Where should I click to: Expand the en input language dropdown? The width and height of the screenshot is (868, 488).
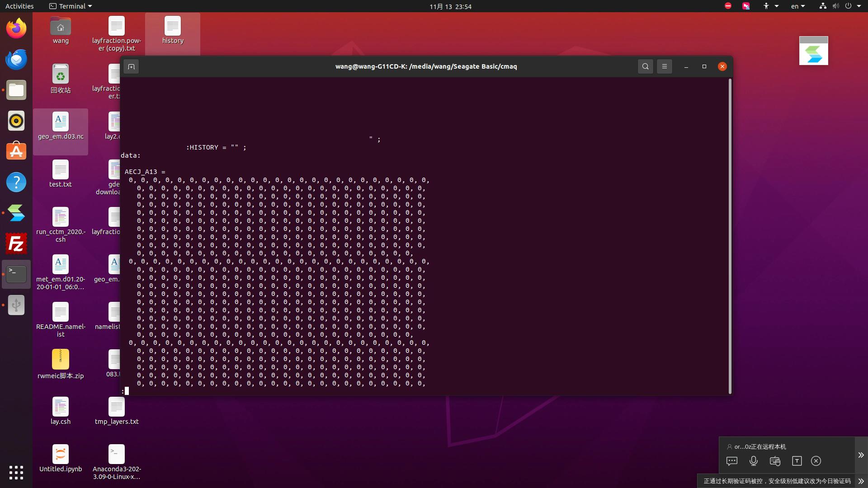tap(797, 6)
